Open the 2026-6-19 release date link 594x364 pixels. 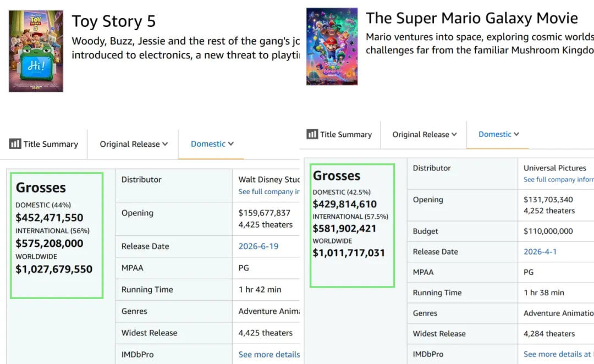coord(258,246)
